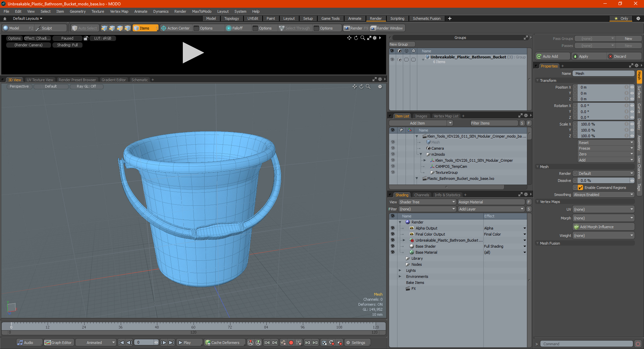Collapse the m2modo tree item
644x349 pixels.
[421, 154]
